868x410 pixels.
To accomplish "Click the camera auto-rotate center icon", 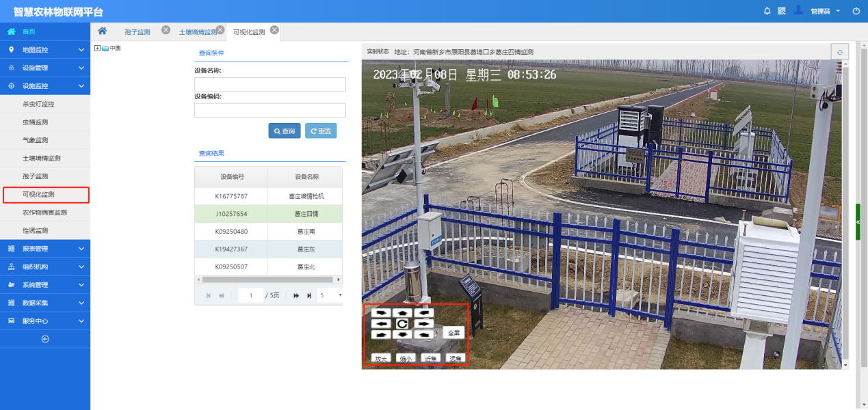I will 403,323.
